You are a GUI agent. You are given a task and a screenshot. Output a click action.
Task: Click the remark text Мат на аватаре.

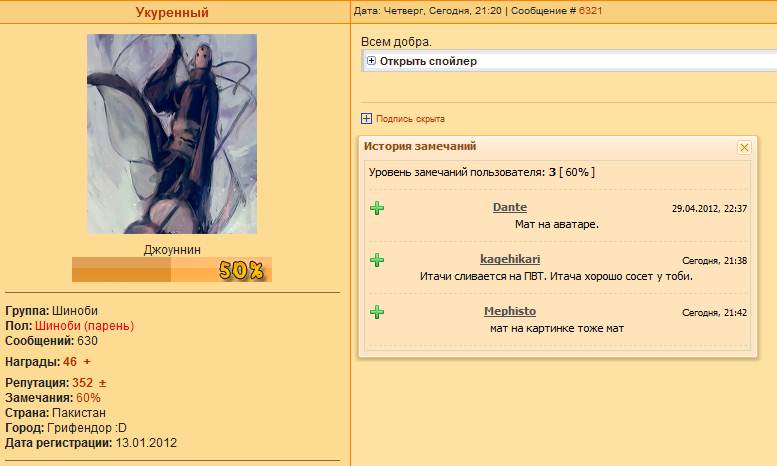click(x=557, y=224)
